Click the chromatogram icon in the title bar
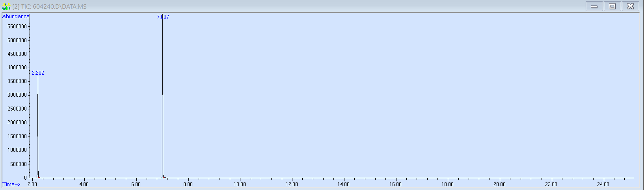This screenshot has height=190, width=644. (6, 6)
